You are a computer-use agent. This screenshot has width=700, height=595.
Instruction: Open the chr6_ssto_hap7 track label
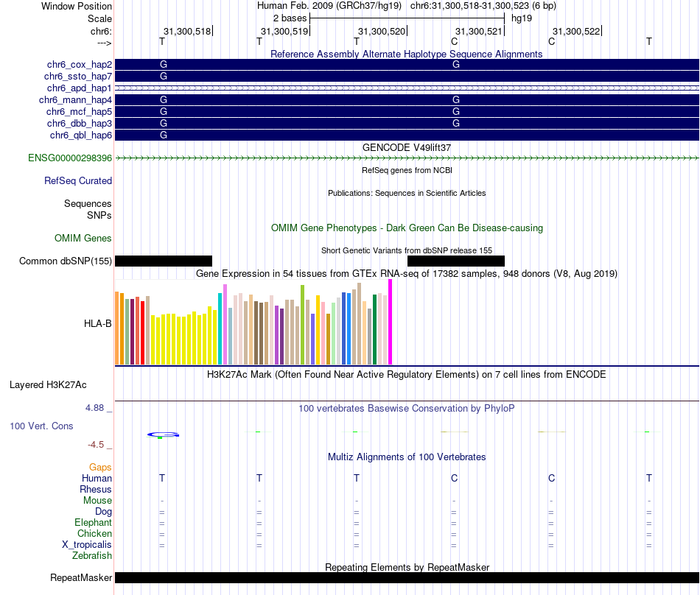(x=78, y=77)
